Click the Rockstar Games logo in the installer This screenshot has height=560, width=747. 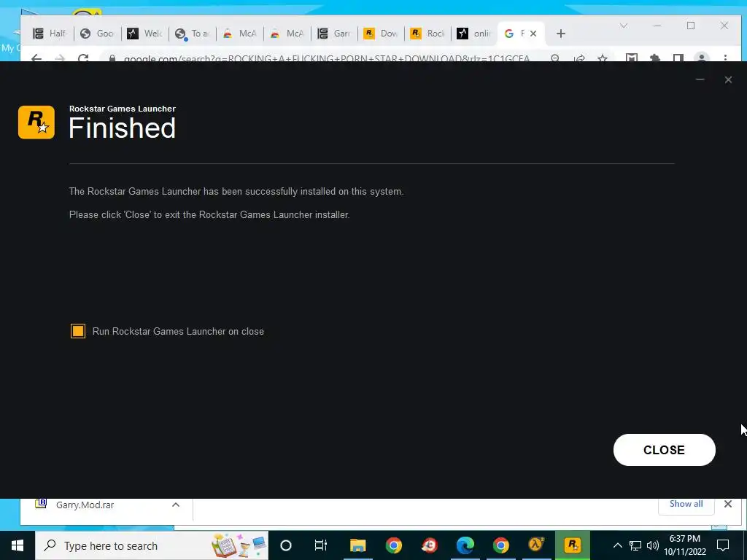tap(36, 122)
